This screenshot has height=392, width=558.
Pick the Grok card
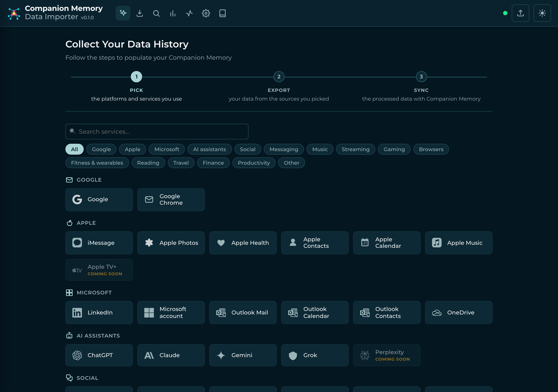pyautogui.click(x=315, y=355)
